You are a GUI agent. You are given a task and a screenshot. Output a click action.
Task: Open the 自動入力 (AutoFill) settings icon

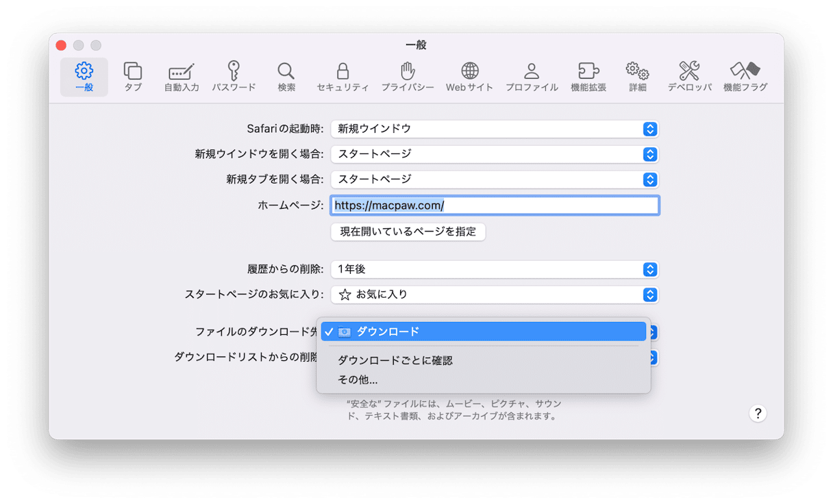point(182,76)
